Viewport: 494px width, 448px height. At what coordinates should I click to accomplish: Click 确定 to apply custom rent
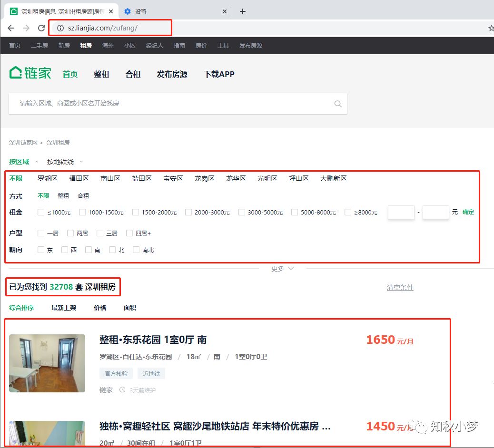[468, 212]
